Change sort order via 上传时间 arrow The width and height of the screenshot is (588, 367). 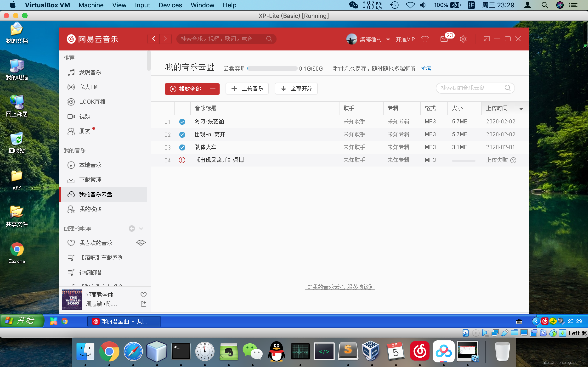click(521, 109)
